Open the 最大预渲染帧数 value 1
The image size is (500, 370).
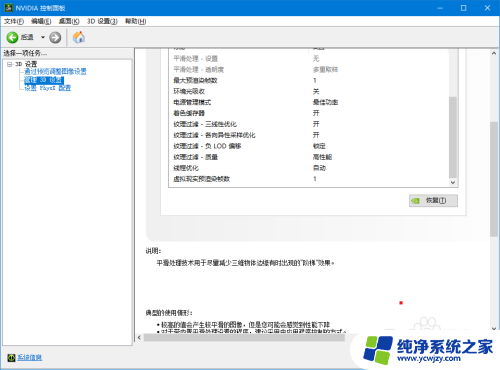pos(315,80)
